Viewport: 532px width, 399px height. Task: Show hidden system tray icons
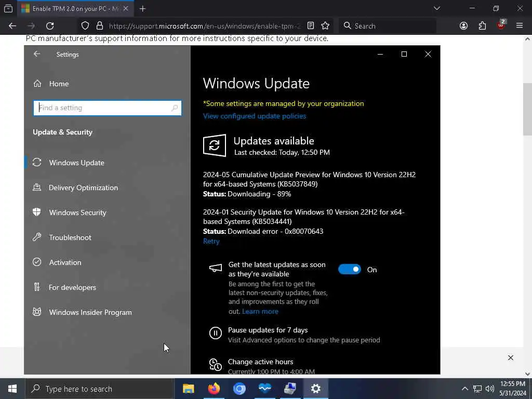pos(464,389)
